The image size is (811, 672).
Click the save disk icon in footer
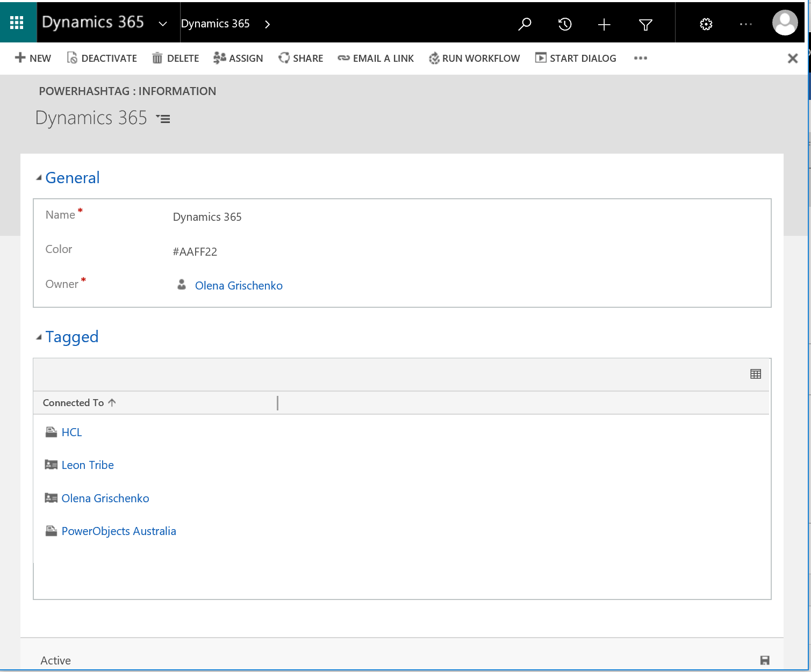click(765, 660)
